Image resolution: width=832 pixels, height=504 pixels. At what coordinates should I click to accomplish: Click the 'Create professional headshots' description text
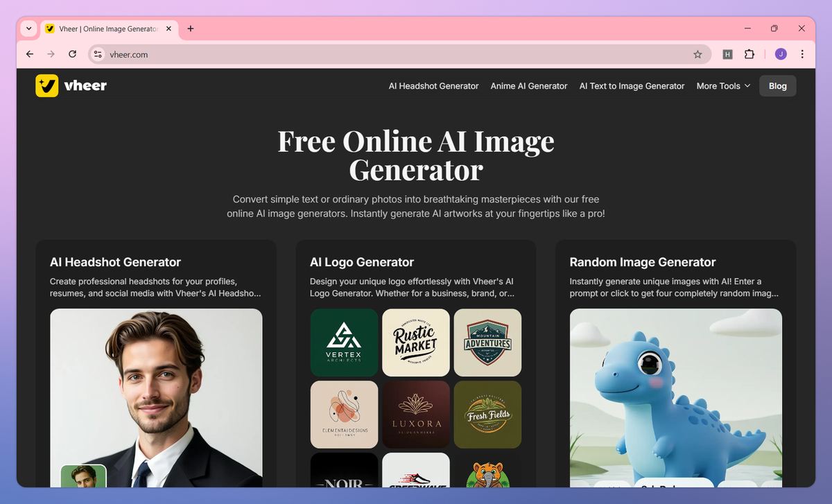(155, 288)
